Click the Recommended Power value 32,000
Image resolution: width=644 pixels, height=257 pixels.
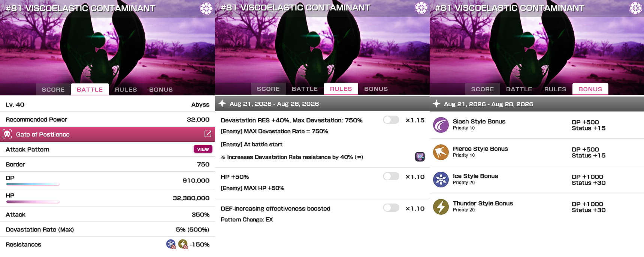pyautogui.click(x=198, y=119)
